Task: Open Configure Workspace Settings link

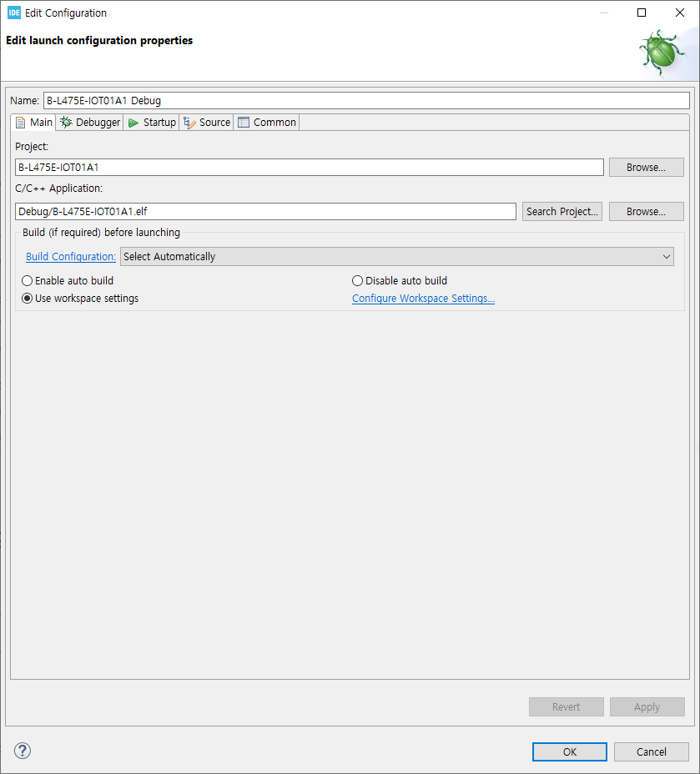Action: pyautogui.click(x=423, y=299)
